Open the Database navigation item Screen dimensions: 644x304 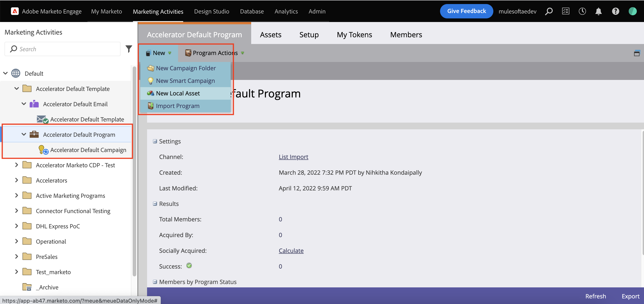coord(252,11)
